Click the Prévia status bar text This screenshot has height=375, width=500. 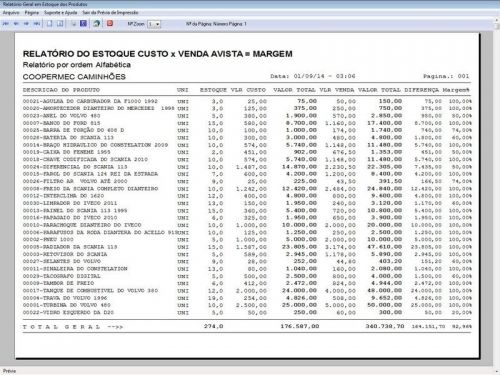point(9,371)
